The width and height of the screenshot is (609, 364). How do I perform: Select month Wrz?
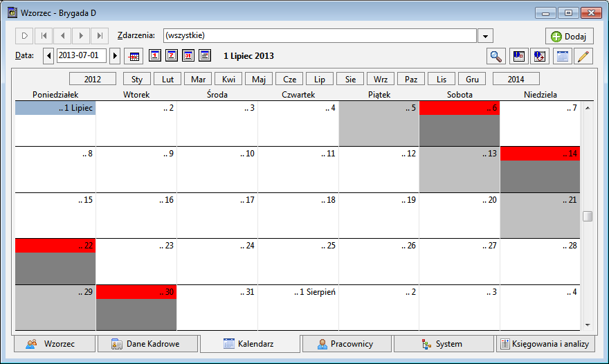coord(381,79)
